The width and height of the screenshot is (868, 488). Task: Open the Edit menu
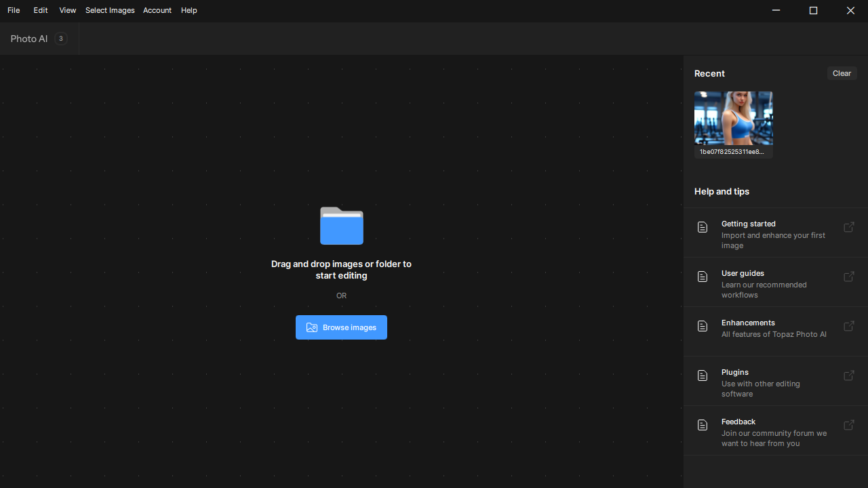[x=41, y=10]
